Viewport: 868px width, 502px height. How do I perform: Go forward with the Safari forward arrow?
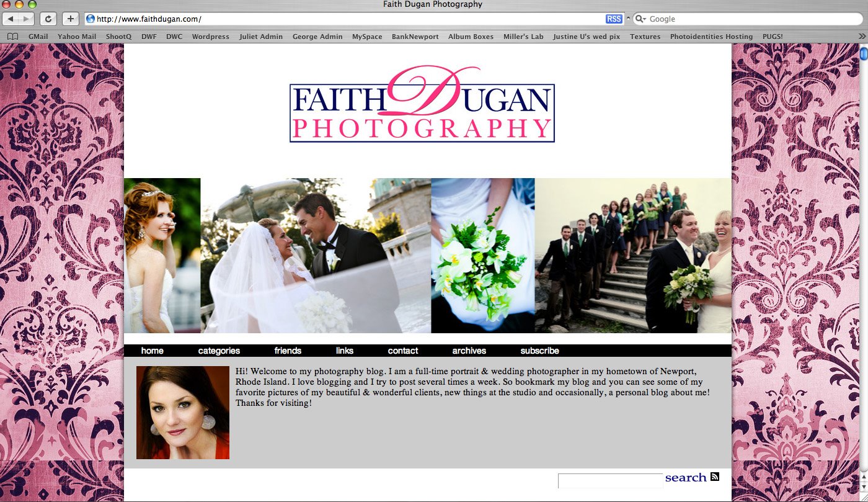tap(27, 19)
